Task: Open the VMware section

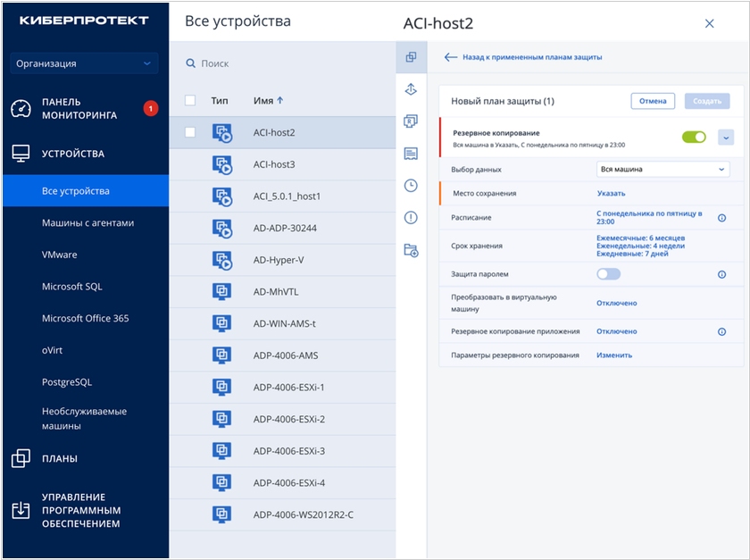Action: (59, 255)
